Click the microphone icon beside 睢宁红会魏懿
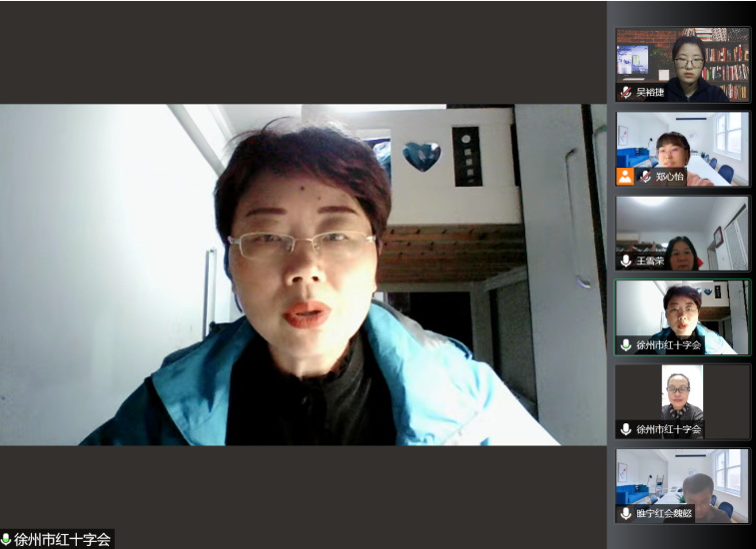Screen dimensions: 756x549 626,514
